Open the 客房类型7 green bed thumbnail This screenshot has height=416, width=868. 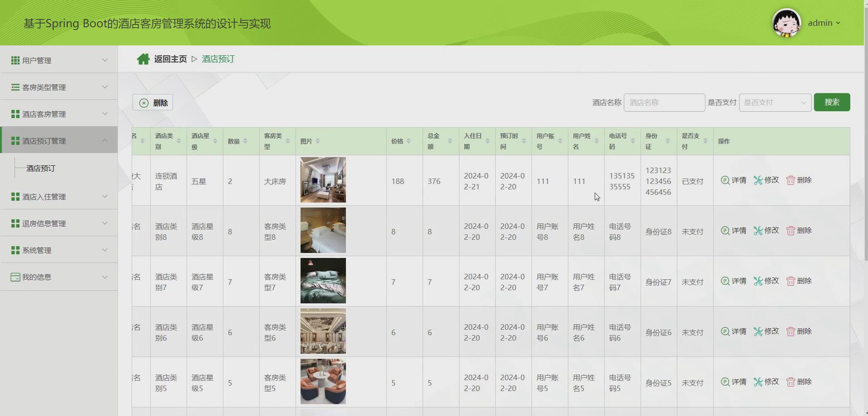click(x=323, y=281)
